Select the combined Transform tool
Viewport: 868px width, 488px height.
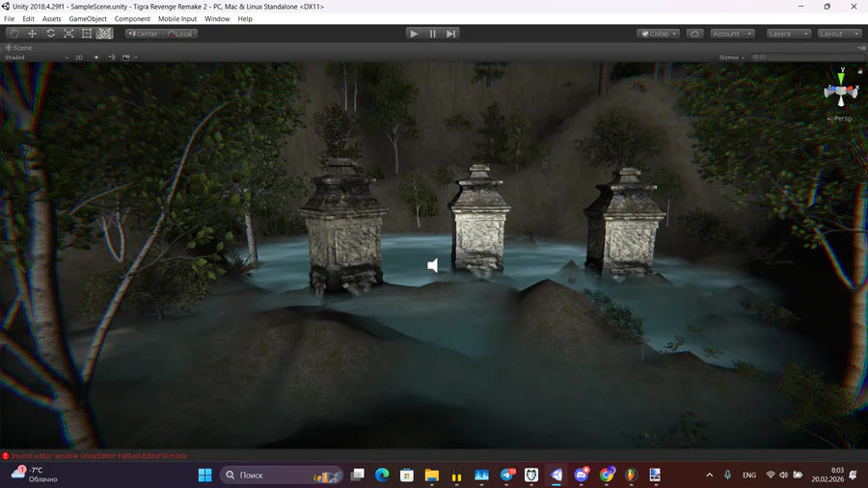104,34
